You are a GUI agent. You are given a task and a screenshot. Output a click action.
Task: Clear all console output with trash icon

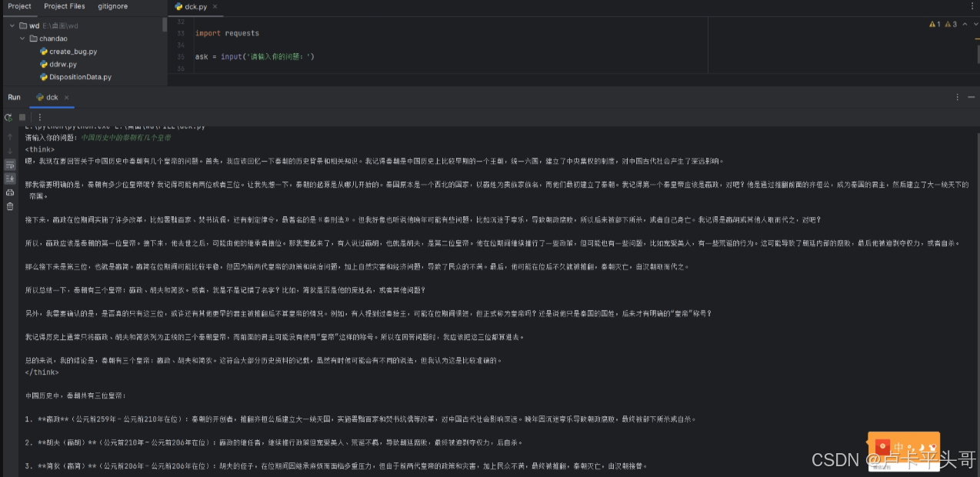click(x=10, y=206)
